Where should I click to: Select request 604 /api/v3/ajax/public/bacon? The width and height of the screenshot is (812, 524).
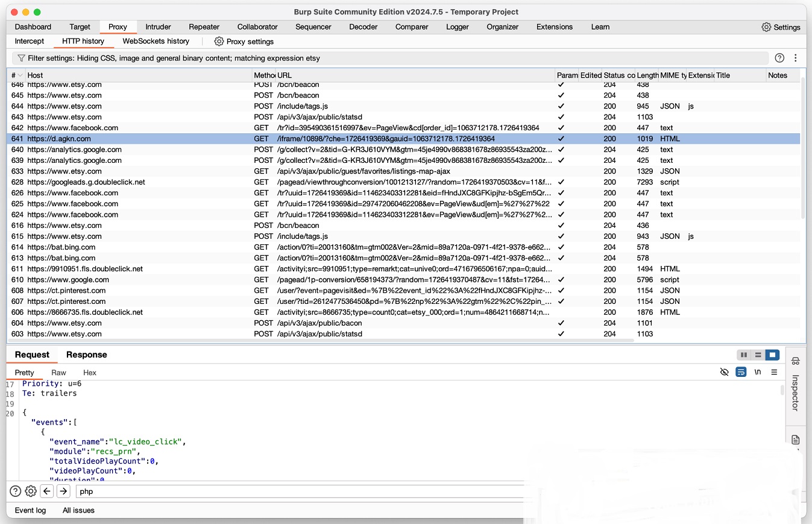403,323
